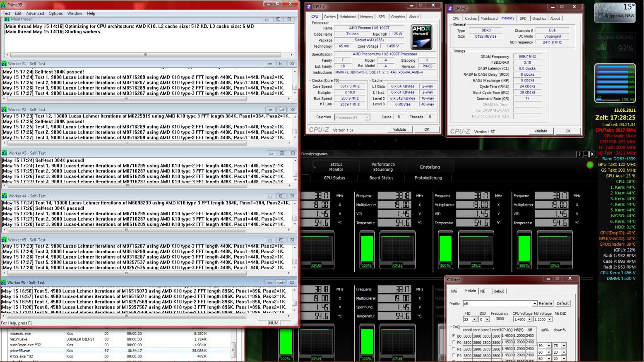This screenshot has width=644, height=362.
Task: Click the Worker #3 Self-Test window icon
Action: tap(4, 153)
